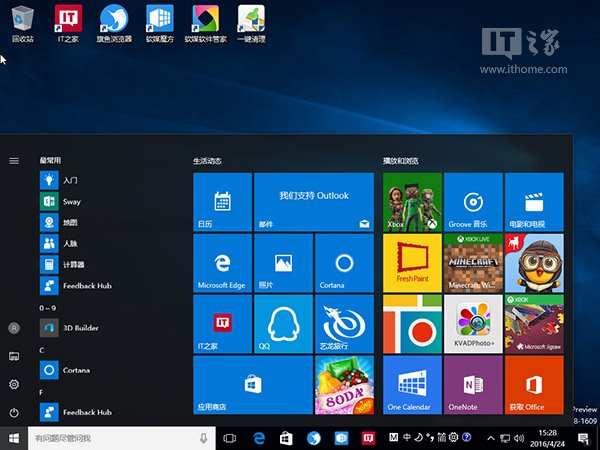Open the KVADPhoto+ tile

473,324
